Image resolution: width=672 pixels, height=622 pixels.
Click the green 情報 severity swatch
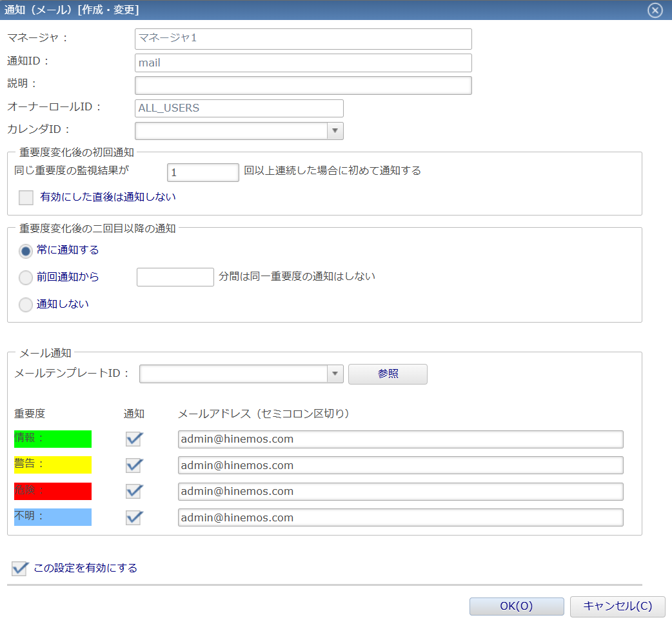52,439
